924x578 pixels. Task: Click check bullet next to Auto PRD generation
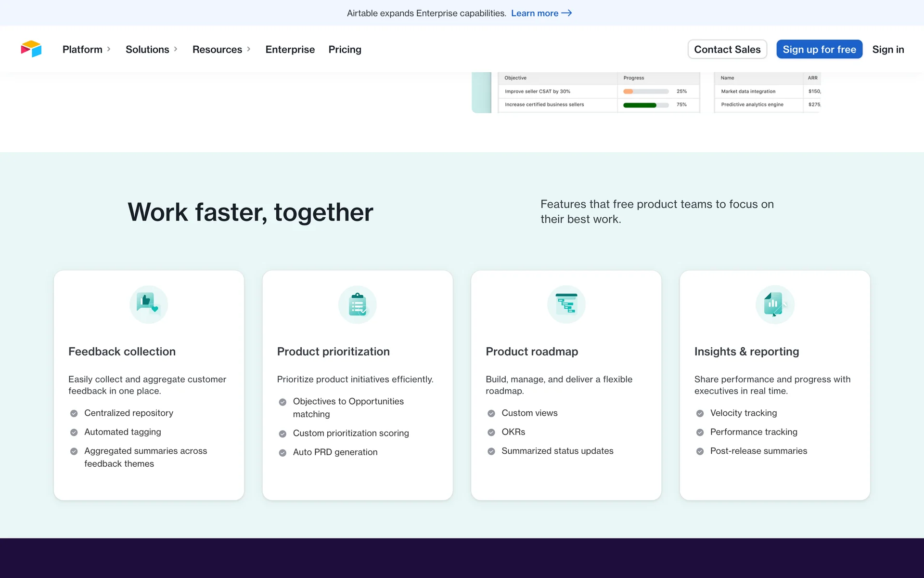point(282,453)
